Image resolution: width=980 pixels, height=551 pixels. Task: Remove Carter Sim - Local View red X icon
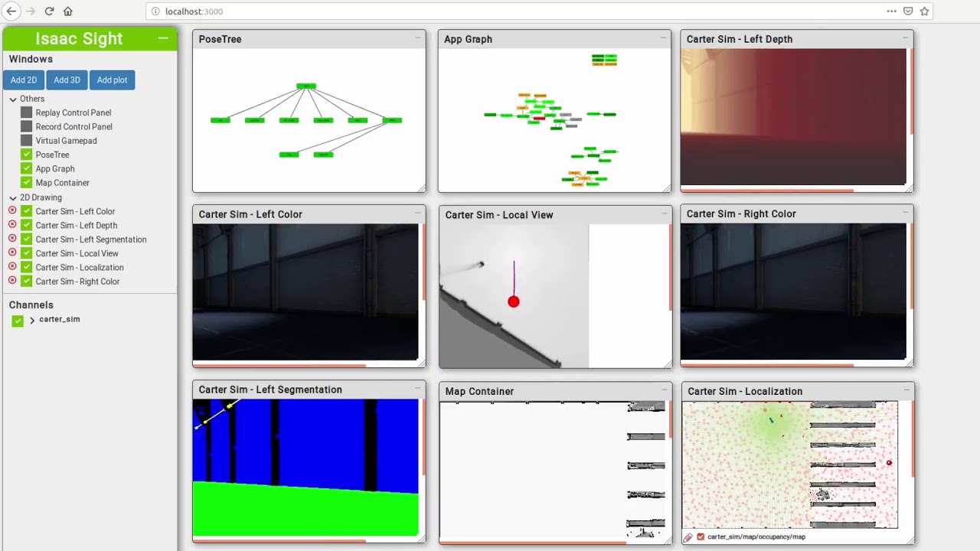pos(12,253)
